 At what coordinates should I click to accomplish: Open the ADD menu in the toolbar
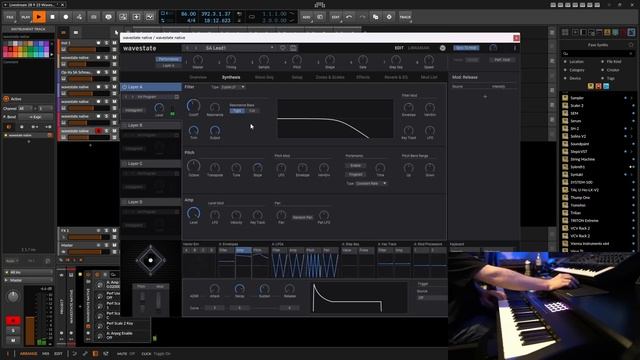[x=306, y=17]
